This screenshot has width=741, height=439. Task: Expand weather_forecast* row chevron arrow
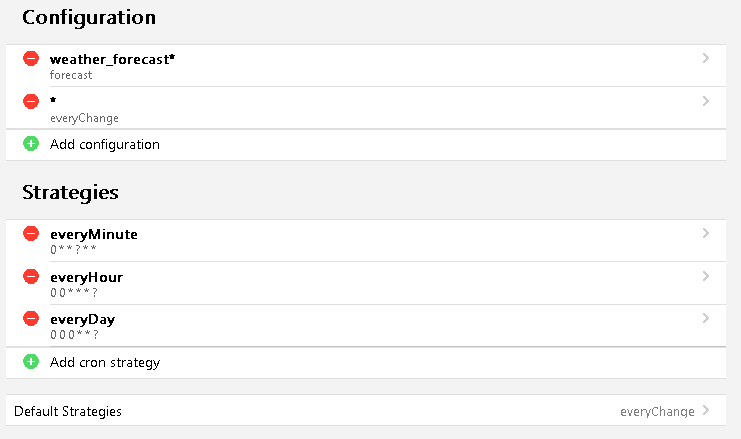(706, 59)
